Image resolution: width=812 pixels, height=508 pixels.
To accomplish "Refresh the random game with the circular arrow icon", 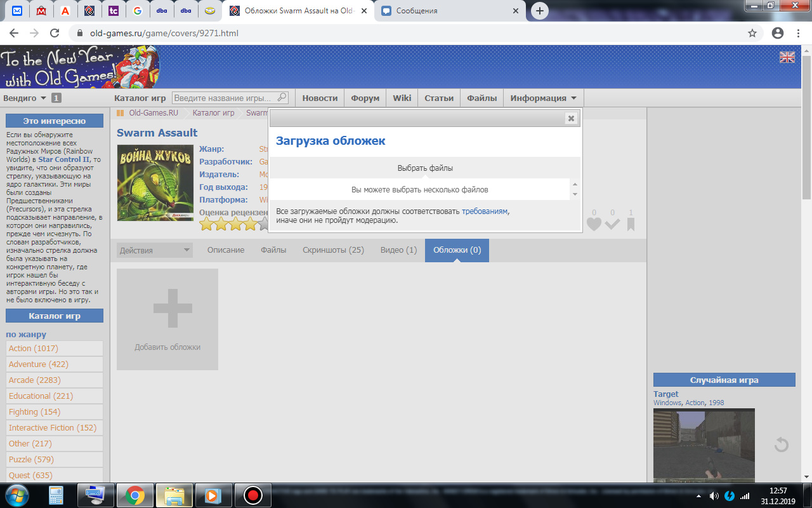I will (781, 444).
